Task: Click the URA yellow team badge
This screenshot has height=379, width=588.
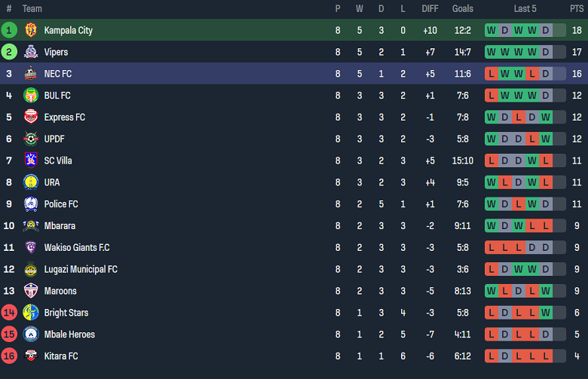Action: tap(31, 182)
